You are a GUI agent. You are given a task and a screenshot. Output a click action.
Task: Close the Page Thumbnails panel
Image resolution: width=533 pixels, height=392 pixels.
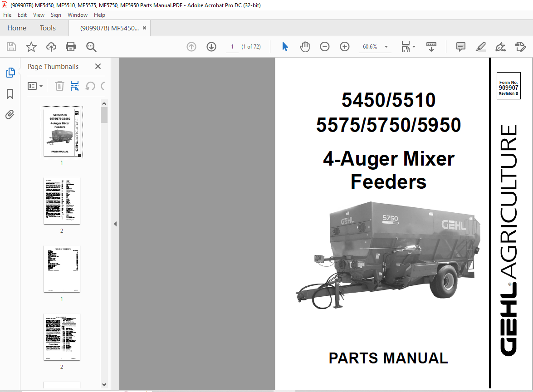coord(98,66)
